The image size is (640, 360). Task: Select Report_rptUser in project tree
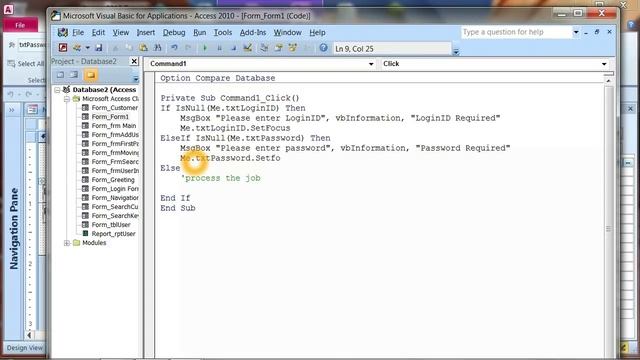point(113,233)
